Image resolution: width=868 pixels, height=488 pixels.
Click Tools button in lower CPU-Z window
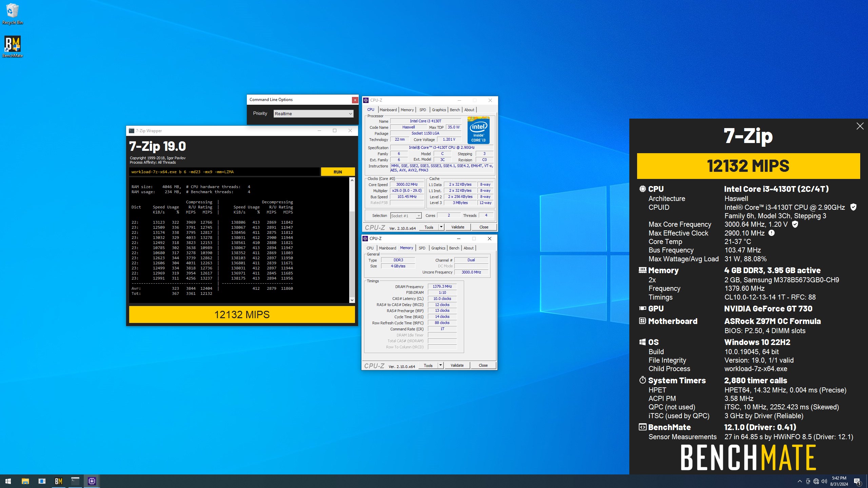(x=428, y=365)
